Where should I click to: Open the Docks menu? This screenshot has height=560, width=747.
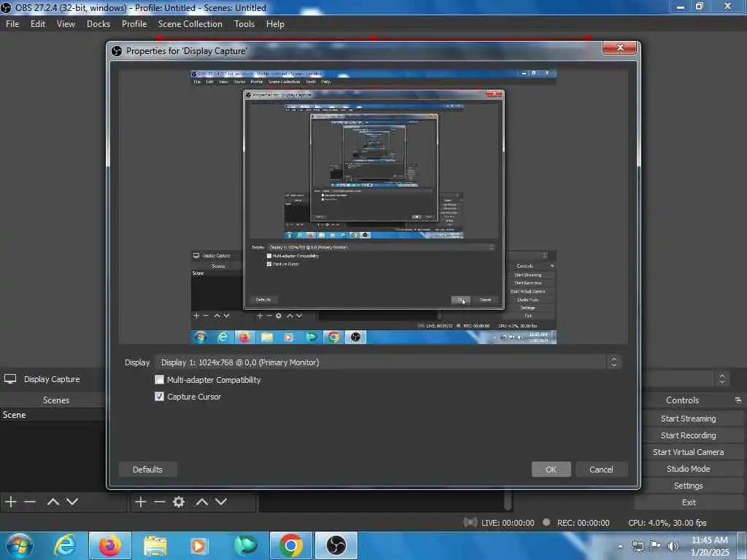[98, 24]
